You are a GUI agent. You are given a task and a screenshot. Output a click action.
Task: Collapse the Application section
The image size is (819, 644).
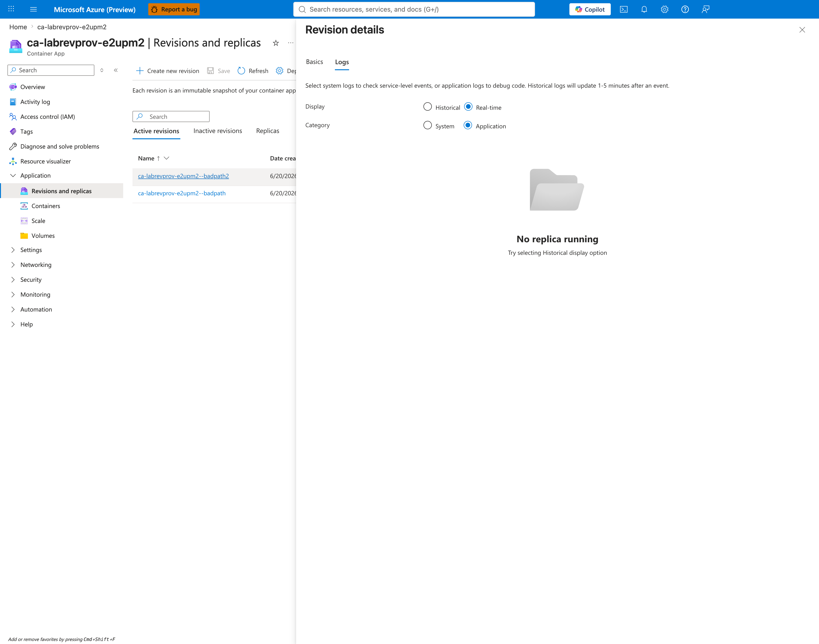[13, 175]
